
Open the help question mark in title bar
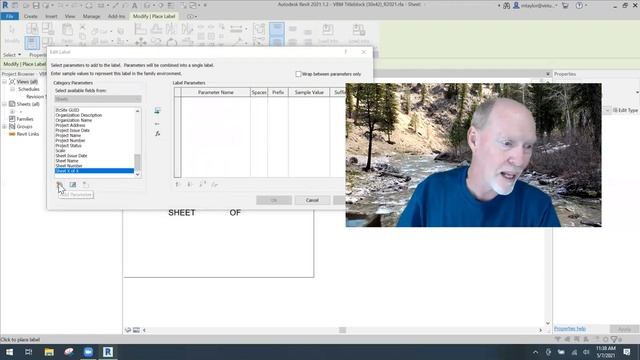(x=579, y=5)
